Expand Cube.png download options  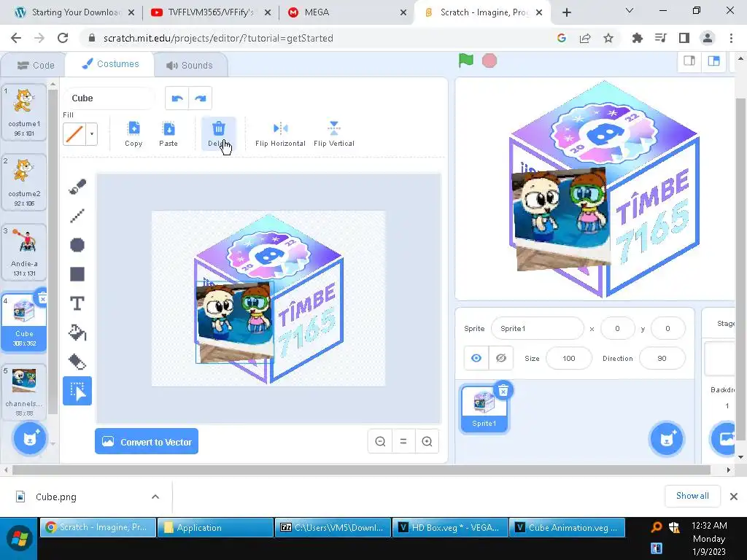155,497
